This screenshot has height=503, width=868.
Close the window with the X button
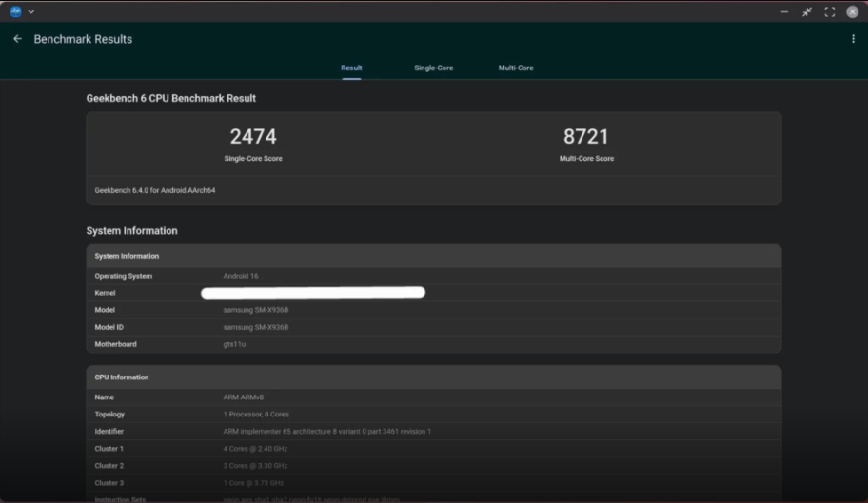tap(852, 11)
